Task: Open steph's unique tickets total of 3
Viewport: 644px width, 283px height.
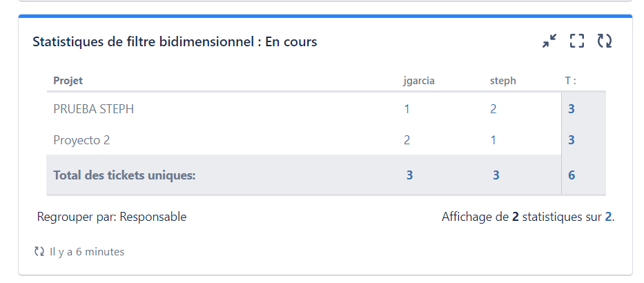Action: click(496, 175)
